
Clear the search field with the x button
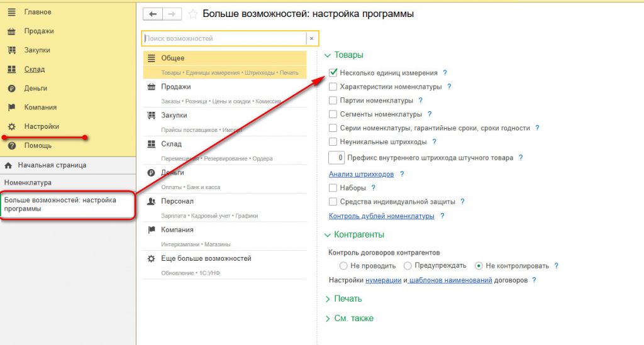312,38
